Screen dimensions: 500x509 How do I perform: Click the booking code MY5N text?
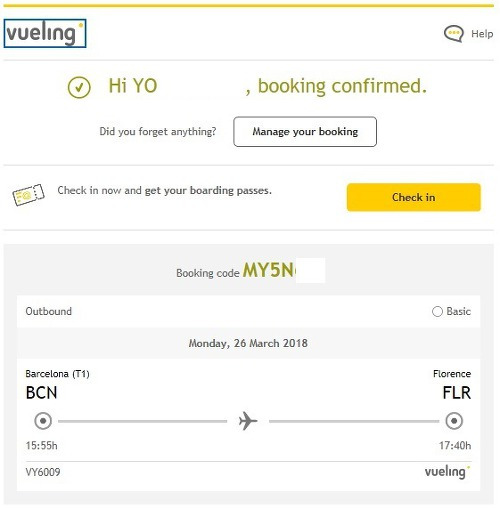pyautogui.click(x=268, y=270)
